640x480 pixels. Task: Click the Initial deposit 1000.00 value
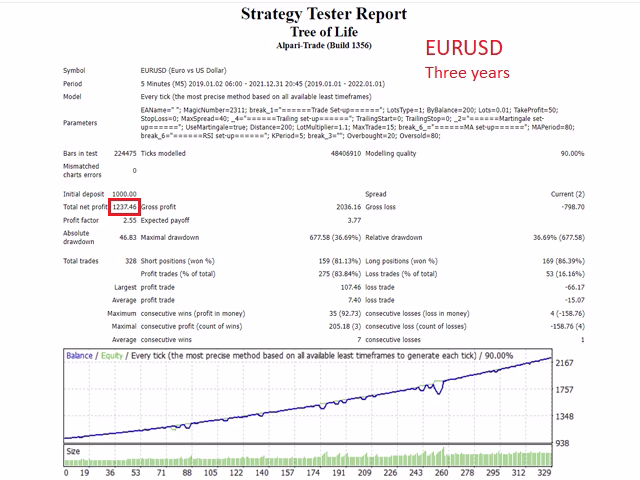(124, 194)
